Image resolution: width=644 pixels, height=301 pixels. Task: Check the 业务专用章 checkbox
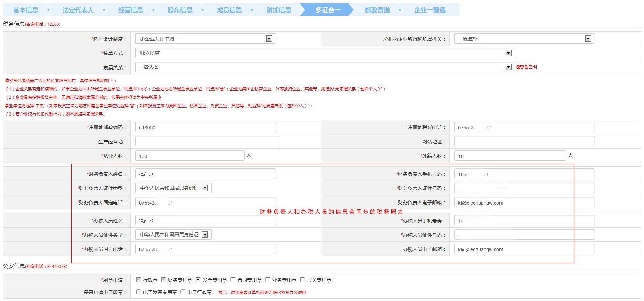coord(268,279)
